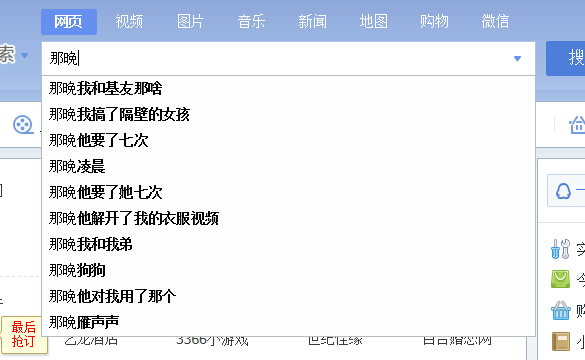Click the blue search button

[566, 59]
